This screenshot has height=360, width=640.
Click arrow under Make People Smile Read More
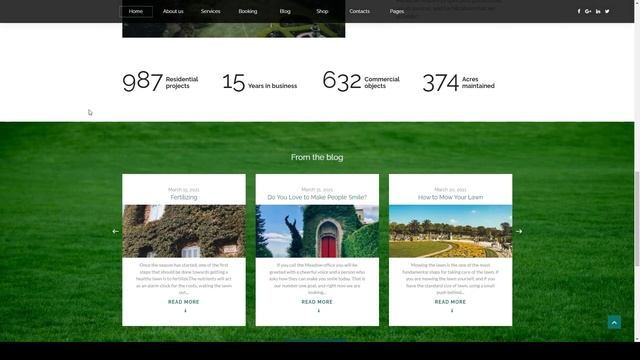(x=319, y=311)
